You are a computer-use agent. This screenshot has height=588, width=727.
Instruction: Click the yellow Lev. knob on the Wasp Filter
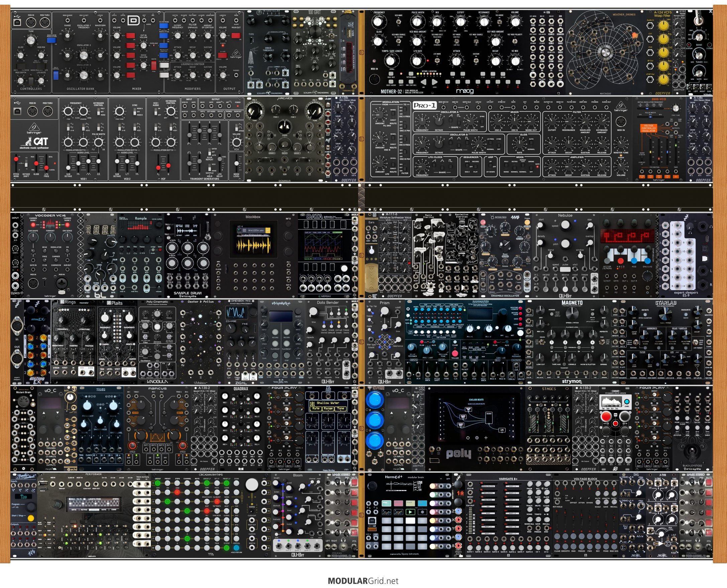663,25
